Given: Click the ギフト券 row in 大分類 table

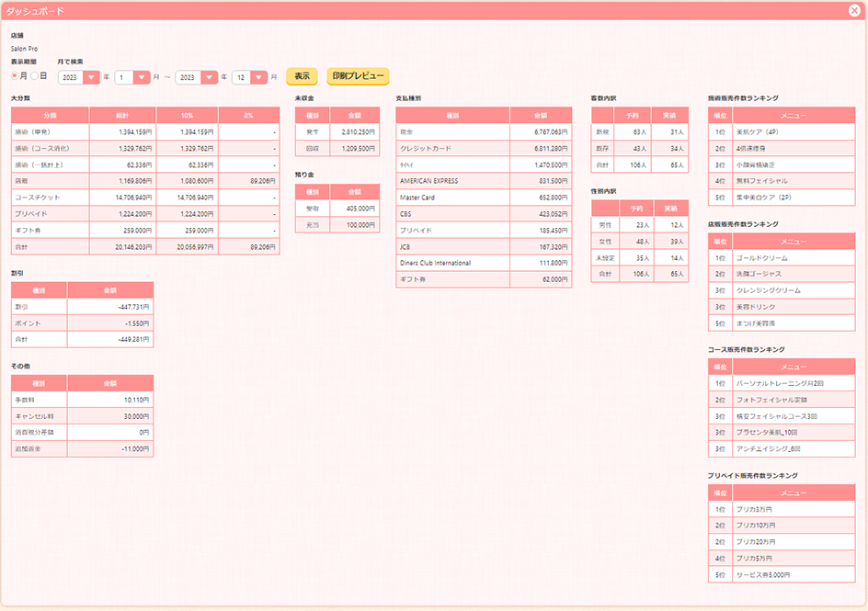Looking at the screenshot, I should point(145,230).
